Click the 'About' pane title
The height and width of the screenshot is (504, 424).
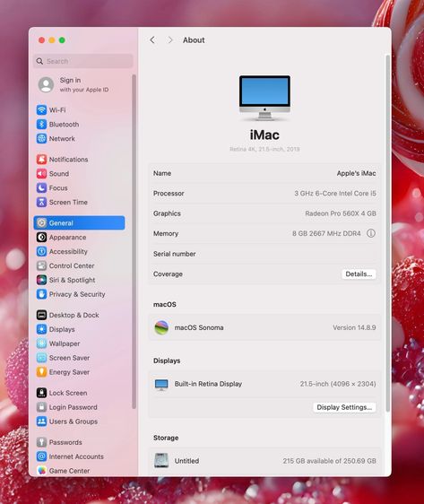pos(194,39)
